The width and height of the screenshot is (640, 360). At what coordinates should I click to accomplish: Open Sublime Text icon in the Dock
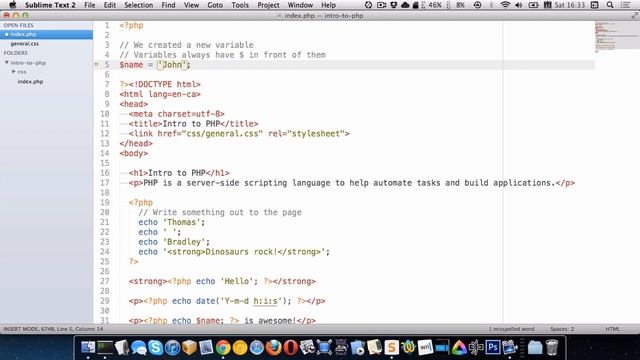tap(391, 347)
